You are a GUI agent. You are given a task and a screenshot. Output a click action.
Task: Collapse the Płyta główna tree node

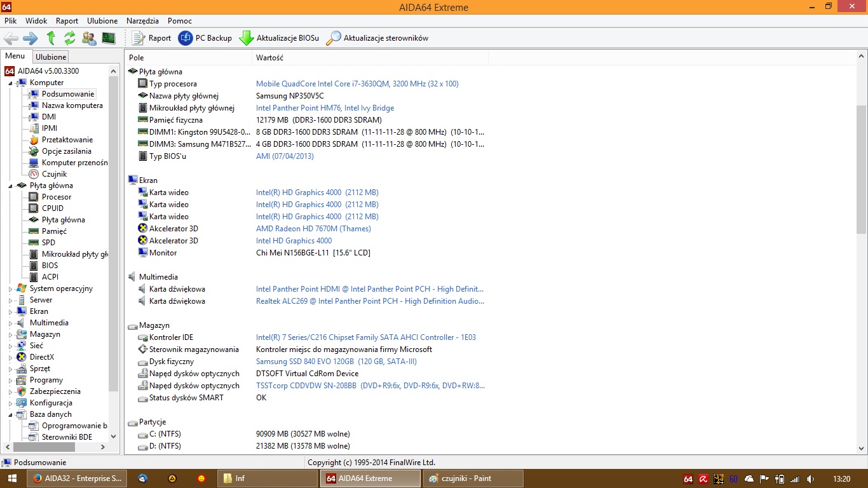pyautogui.click(x=10, y=186)
